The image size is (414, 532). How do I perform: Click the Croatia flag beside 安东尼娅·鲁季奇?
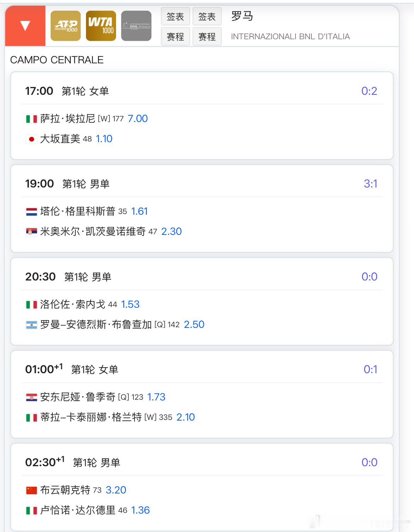(x=31, y=397)
